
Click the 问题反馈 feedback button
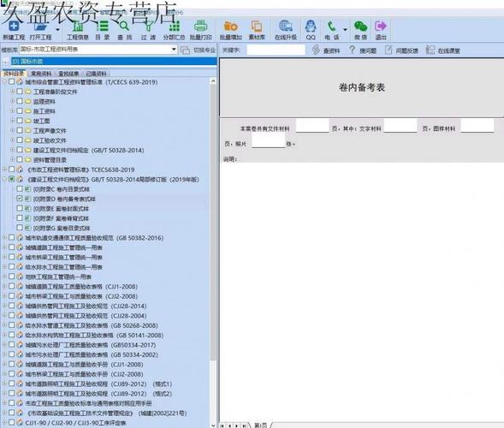pos(401,51)
